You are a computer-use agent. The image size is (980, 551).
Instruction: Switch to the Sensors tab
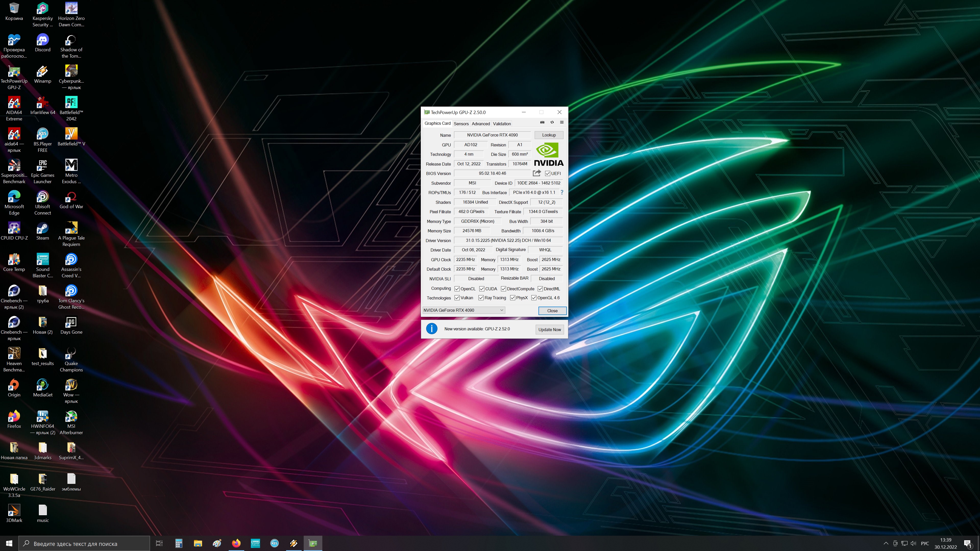tap(461, 123)
